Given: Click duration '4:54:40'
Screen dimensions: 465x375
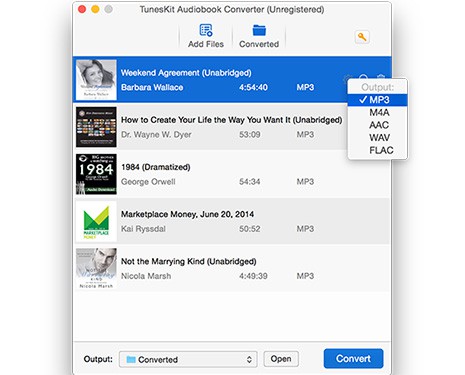Looking at the screenshot, I should click(x=253, y=88).
